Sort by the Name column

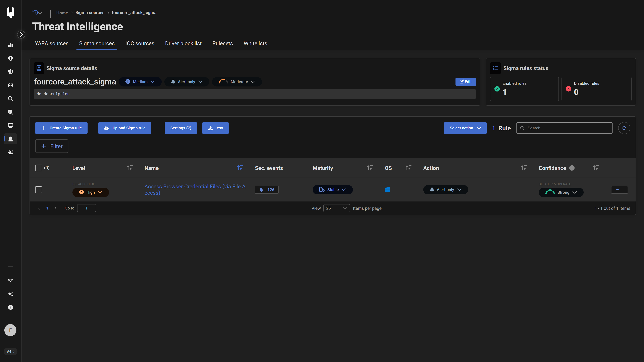tap(240, 168)
